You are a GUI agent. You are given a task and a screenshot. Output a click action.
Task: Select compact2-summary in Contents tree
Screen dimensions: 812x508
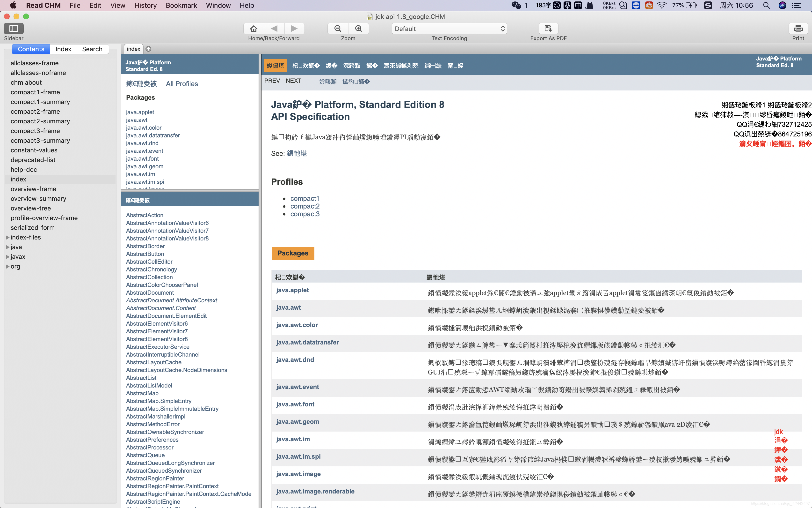[x=40, y=121]
